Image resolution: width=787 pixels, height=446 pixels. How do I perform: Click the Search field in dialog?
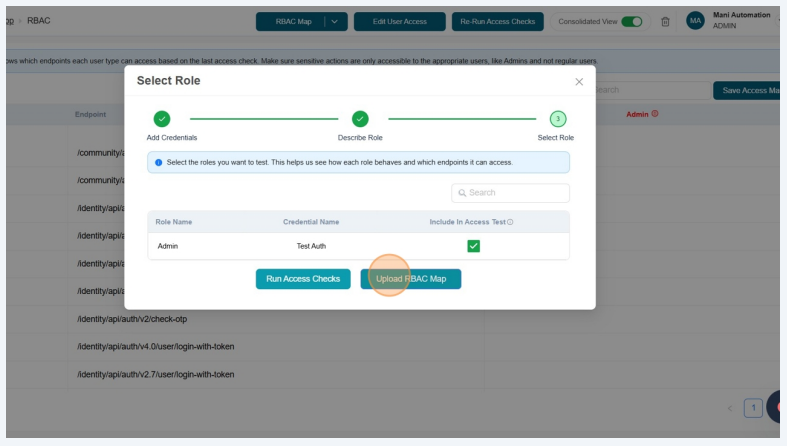click(x=510, y=193)
